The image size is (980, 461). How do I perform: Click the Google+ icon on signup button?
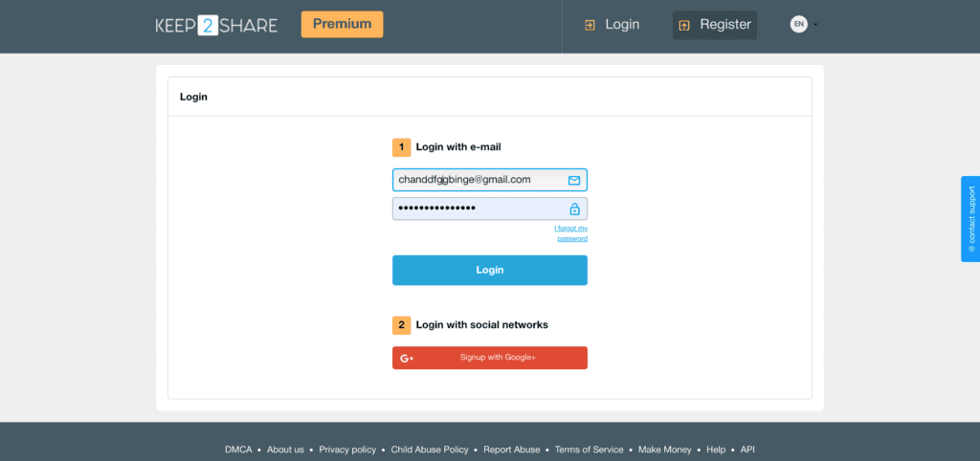[x=407, y=358]
